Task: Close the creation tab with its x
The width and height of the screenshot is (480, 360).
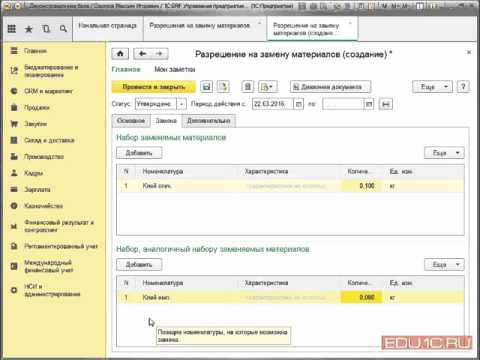Action: tap(350, 23)
